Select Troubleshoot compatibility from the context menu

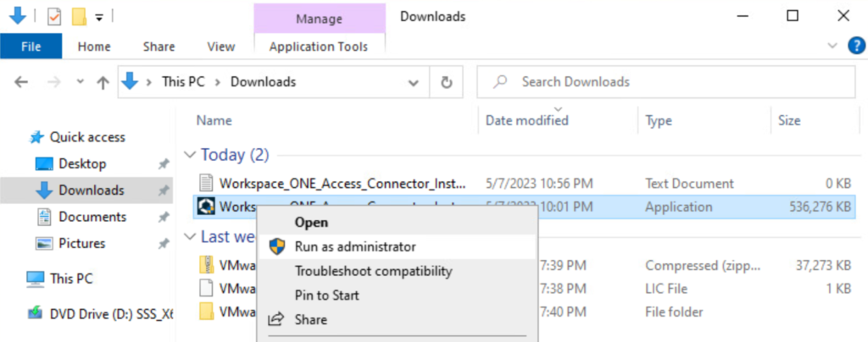(373, 271)
